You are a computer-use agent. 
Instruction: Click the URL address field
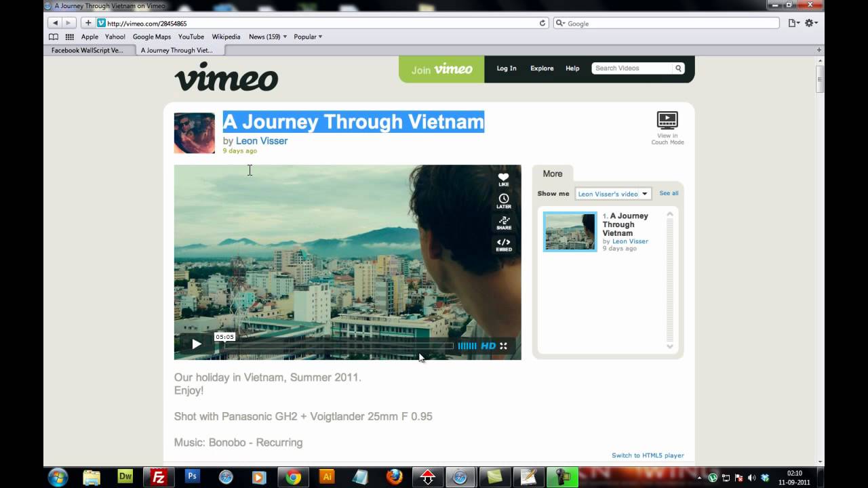[322, 23]
